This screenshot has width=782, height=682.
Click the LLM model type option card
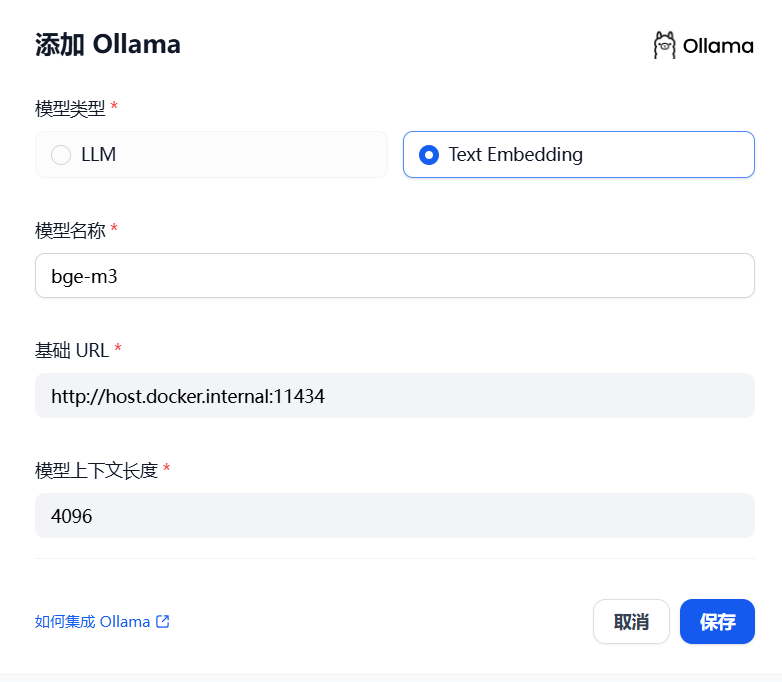coord(211,155)
